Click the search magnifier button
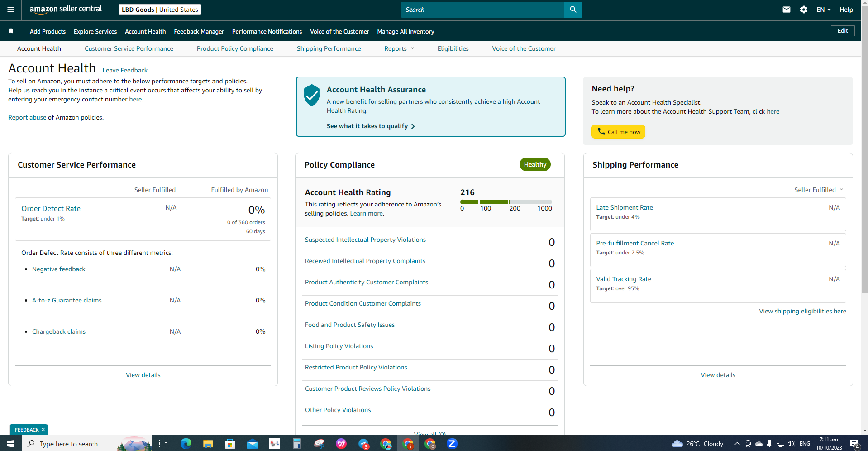The height and width of the screenshot is (451, 868). [573, 10]
